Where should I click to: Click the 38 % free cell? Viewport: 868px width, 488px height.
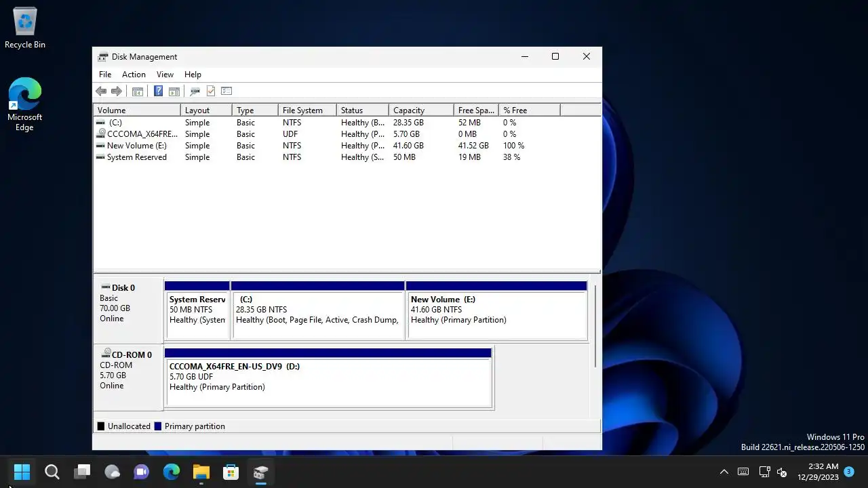click(x=512, y=157)
